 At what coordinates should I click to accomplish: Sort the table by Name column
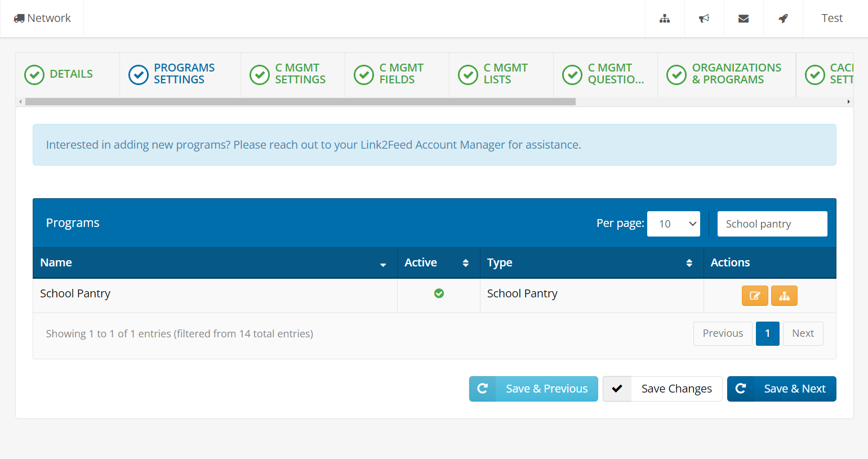(x=214, y=263)
